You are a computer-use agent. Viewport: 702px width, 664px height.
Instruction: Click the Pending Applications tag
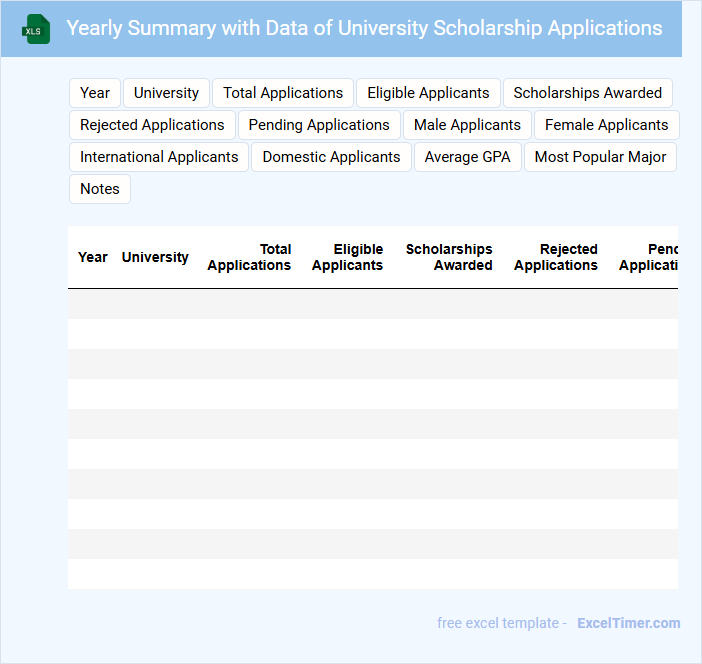pos(319,125)
